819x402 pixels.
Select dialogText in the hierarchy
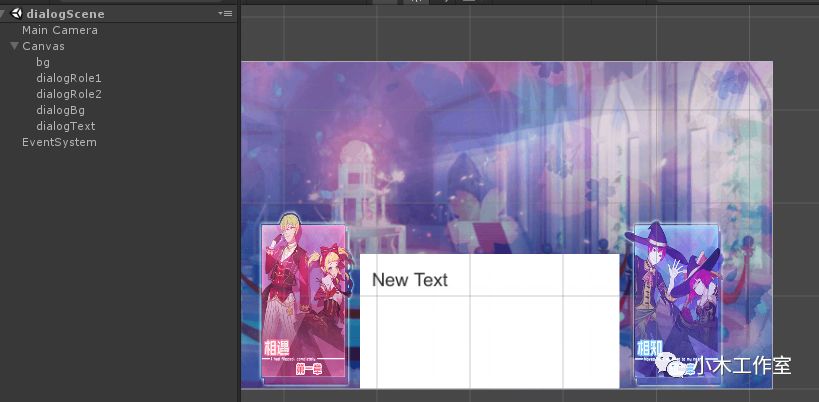(66, 126)
